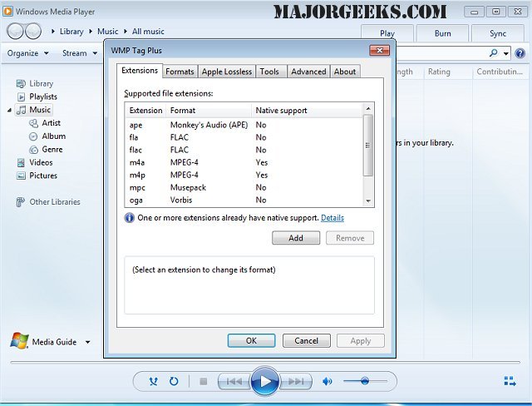Click Library in the breadcrumb path
The width and height of the screenshot is (532, 406).
click(x=71, y=32)
